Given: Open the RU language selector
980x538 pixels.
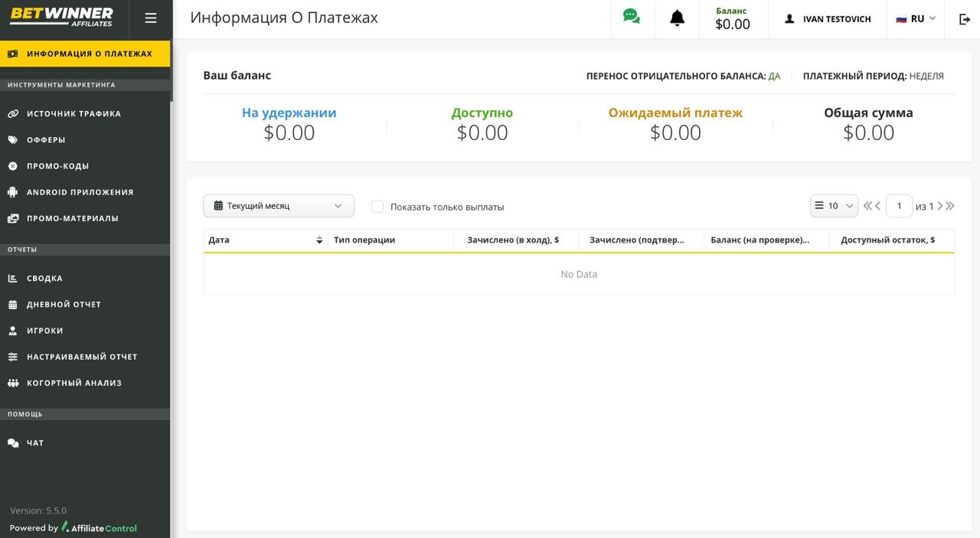Looking at the screenshot, I should 916,19.
